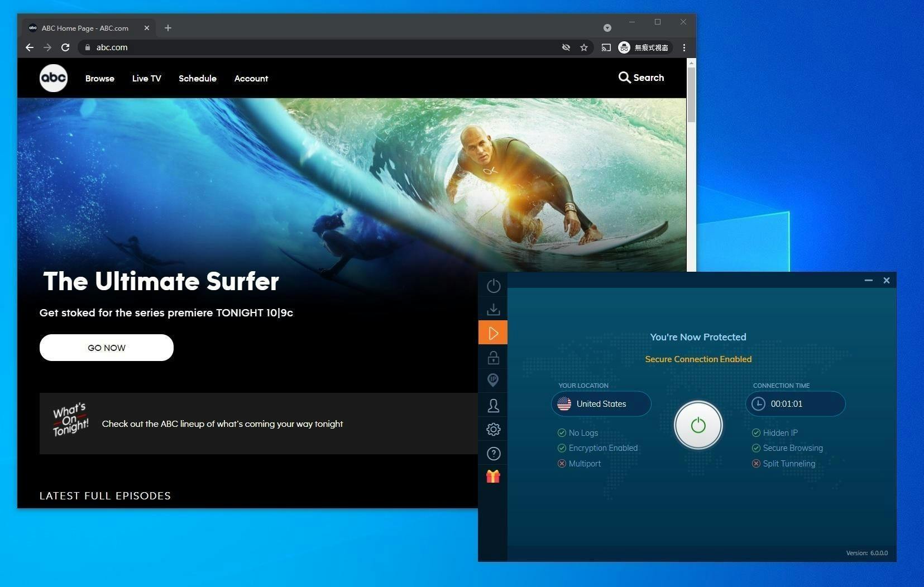924x587 pixels.
Task: Open the Account menu item
Action: (251, 79)
